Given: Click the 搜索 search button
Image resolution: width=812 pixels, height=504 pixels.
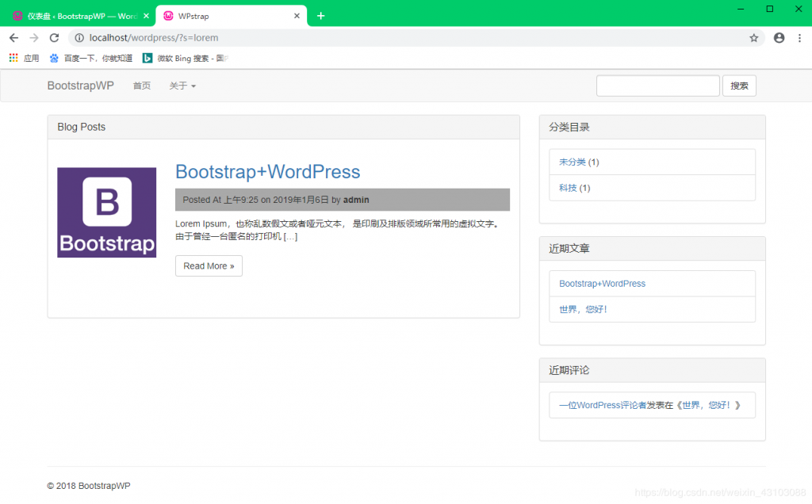Looking at the screenshot, I should pos(739,86).
